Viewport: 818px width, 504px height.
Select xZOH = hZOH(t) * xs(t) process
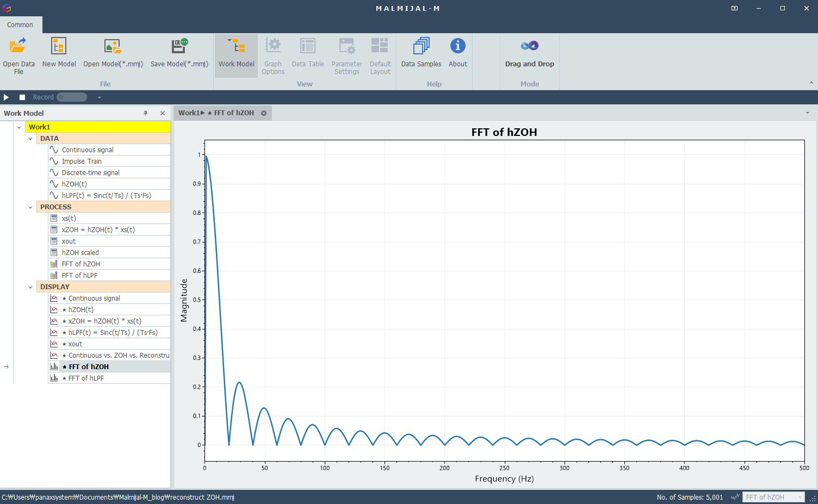[x=109, y=230]
